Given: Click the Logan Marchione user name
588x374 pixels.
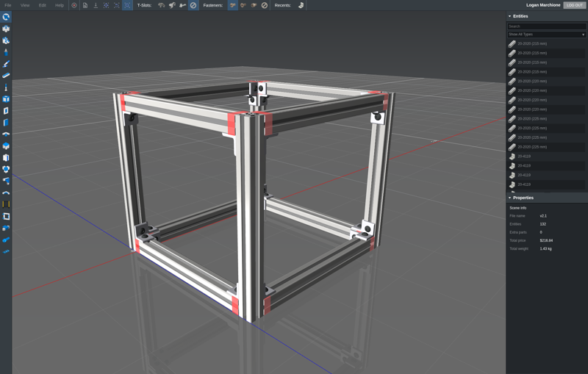Looking at the screenshot, I should (x=543, y=5).
